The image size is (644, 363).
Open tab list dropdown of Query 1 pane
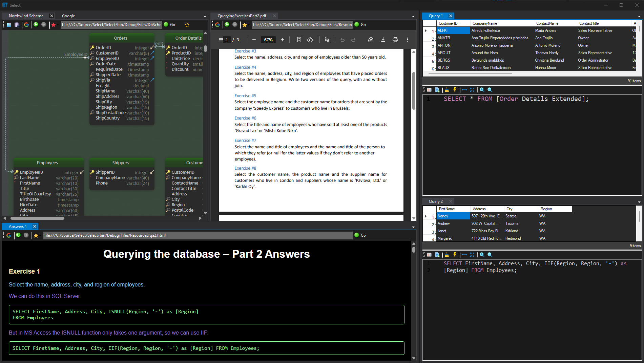639,16
